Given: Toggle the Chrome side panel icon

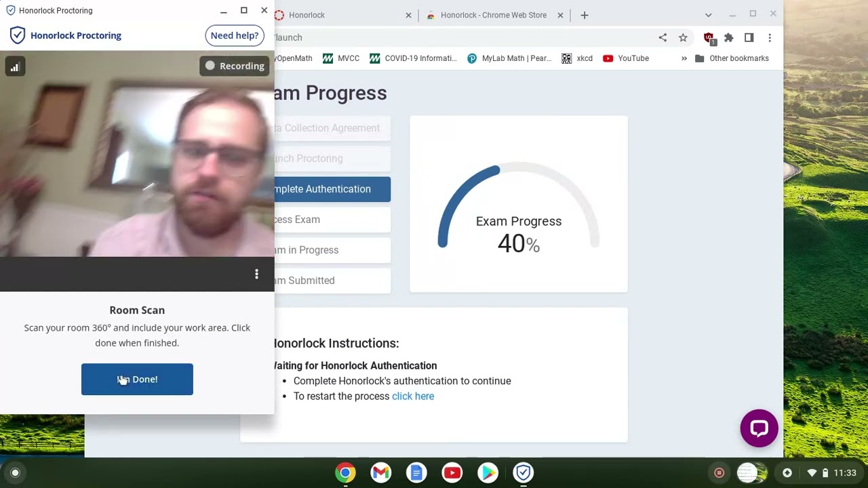Looking at the screenshot, I should (x=749, y=38).
